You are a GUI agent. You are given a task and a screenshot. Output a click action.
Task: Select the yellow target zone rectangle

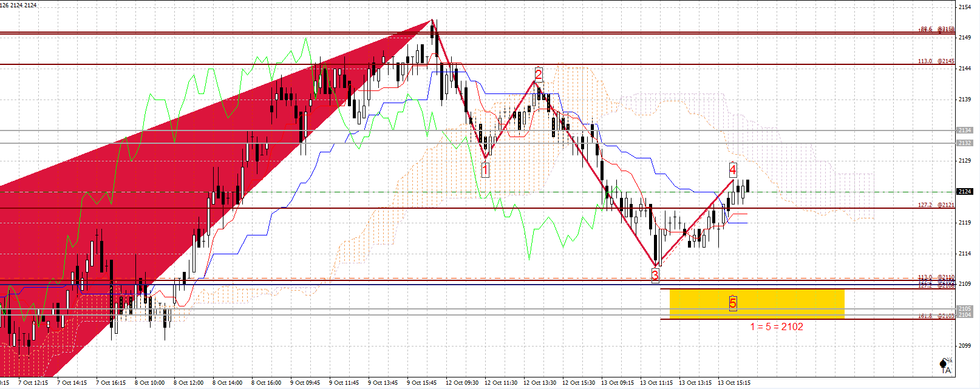757,304
